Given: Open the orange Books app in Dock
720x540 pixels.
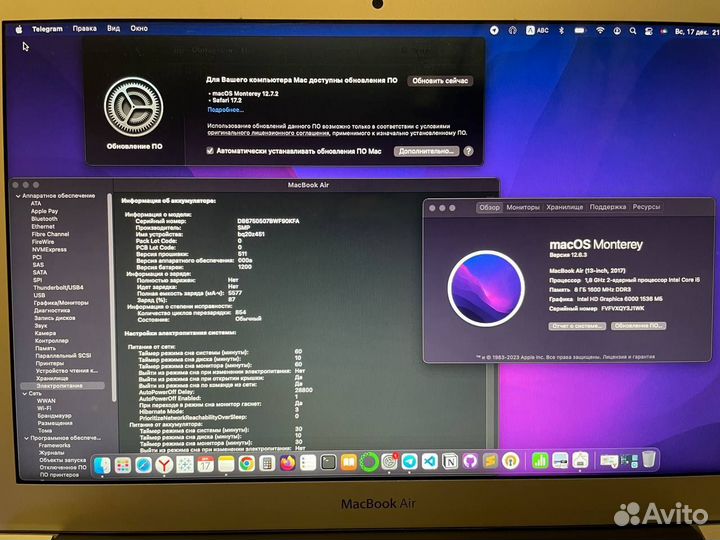Looking at the screenshot, I should click(x=349, y=462).
